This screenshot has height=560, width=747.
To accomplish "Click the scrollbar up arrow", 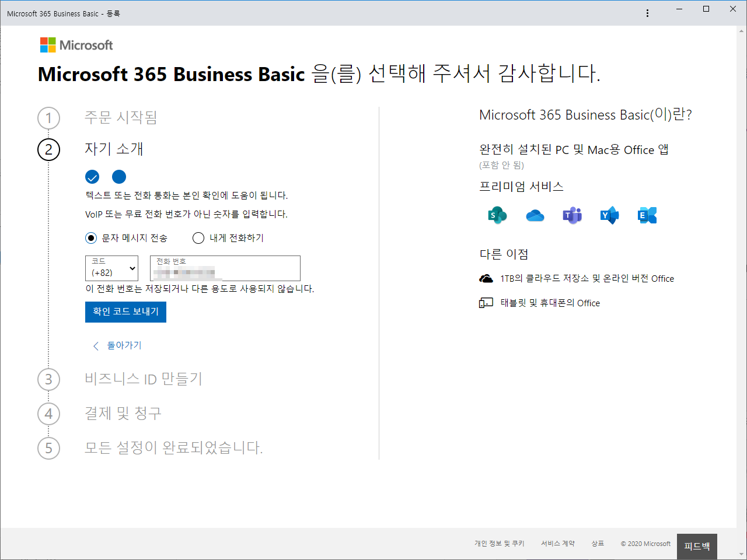I will coord(742,30).
